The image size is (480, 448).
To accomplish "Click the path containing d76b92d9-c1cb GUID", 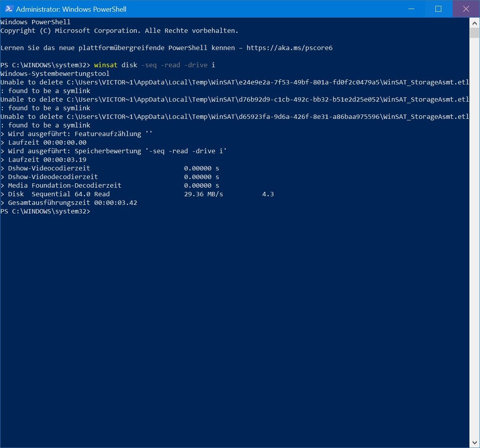I will 268,99.
